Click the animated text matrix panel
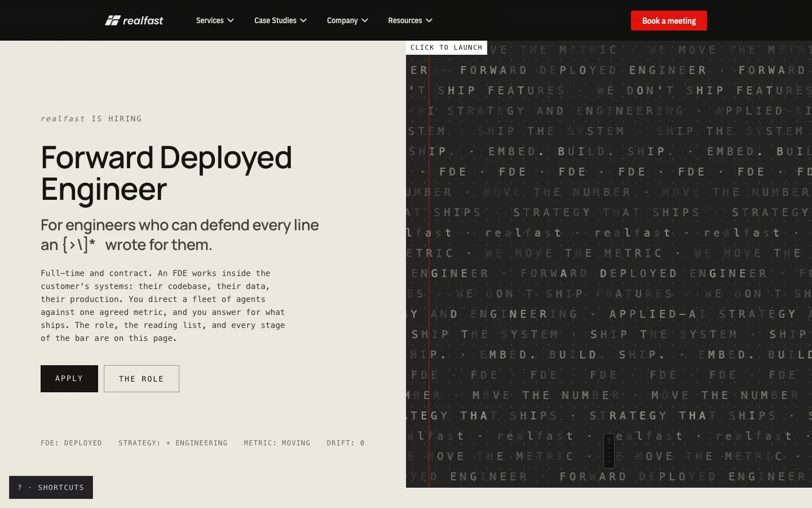812x508 pixels. 609,264
